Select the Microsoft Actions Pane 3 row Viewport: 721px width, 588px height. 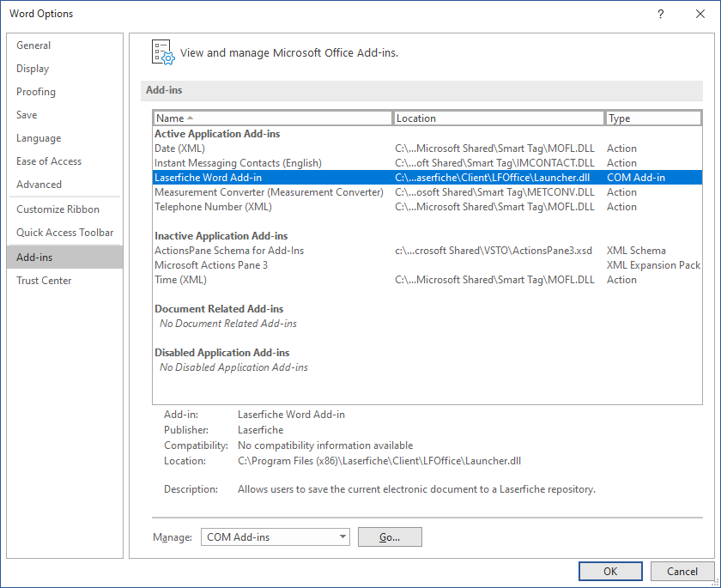tap(427, 265)
